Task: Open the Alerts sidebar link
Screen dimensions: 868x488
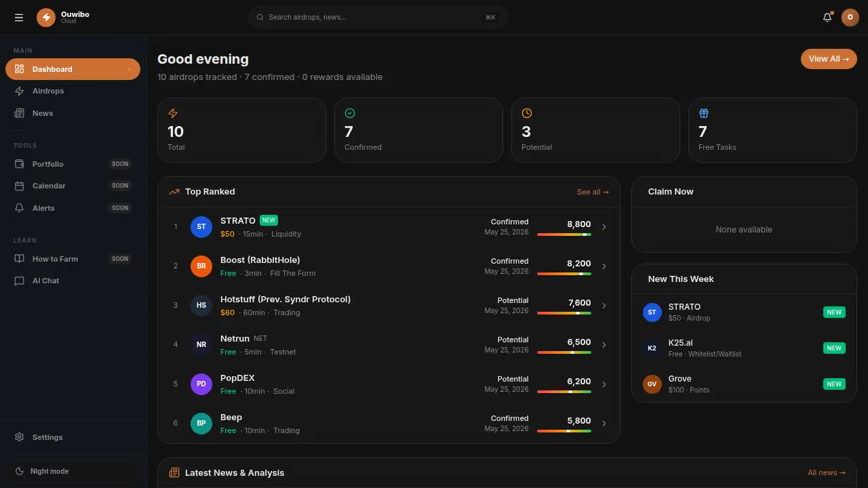Action: click(73, 208)
